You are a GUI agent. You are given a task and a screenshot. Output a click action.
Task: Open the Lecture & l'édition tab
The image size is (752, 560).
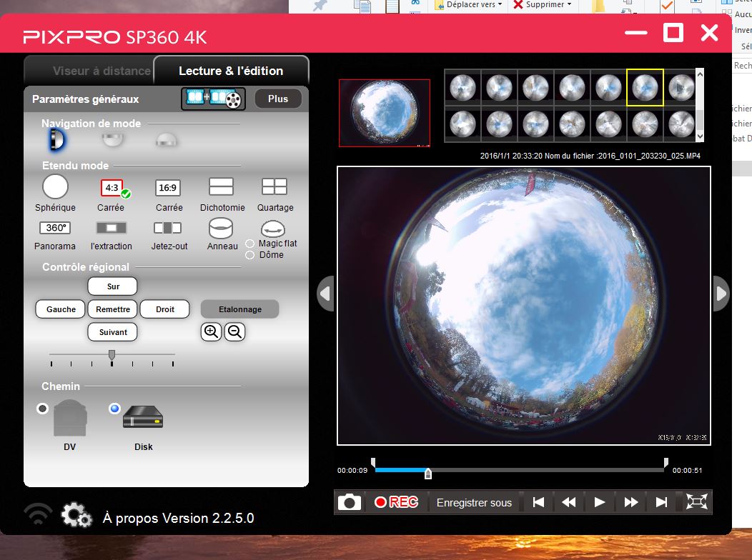(x=231, y=71)
